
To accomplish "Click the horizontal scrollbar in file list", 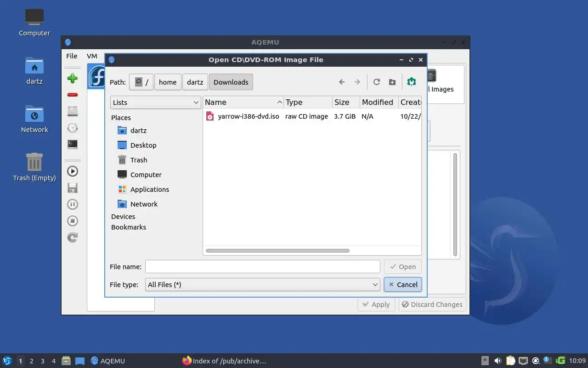I will [277, 251].
